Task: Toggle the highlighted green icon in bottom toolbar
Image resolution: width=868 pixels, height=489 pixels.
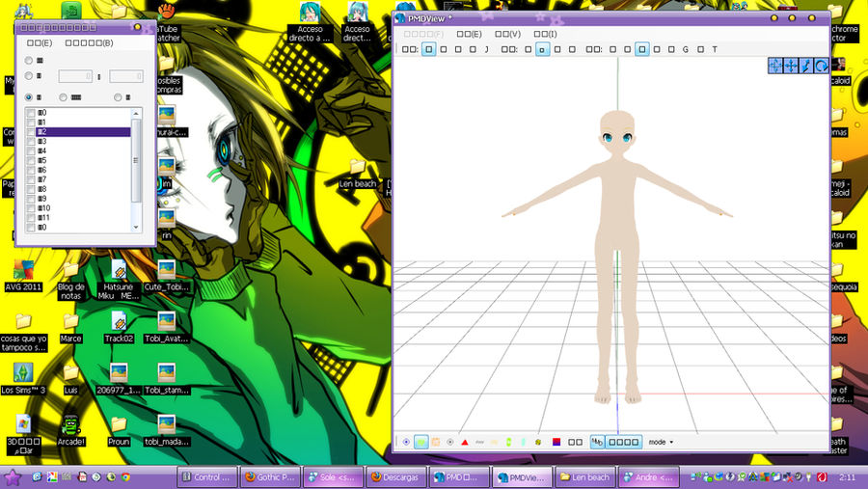Action: (421, 442)
